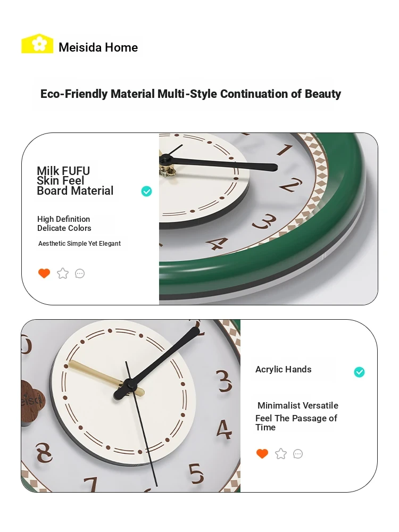399x532 pixels.
Task: Click the Minimalist Versatile text
Action: tap(298, 406)
